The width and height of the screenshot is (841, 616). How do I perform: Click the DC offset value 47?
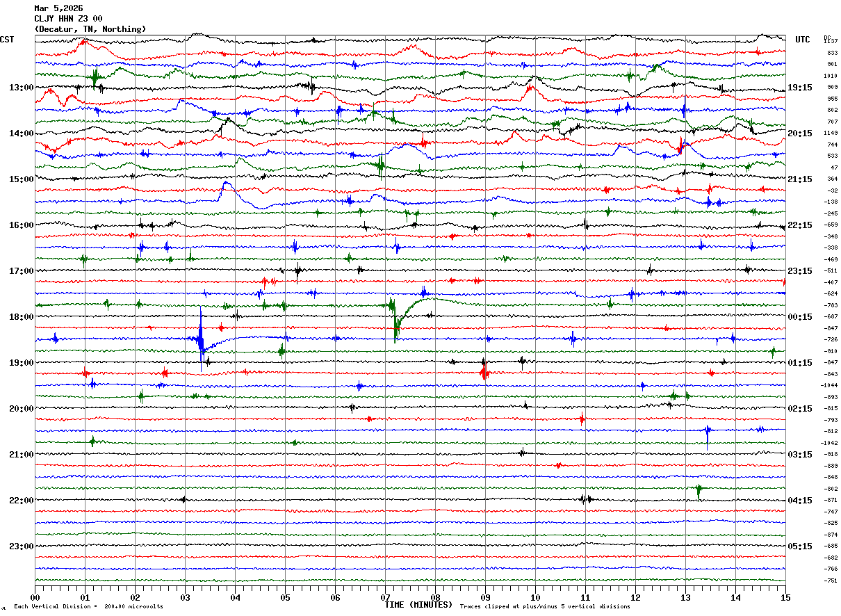[833, 168]
